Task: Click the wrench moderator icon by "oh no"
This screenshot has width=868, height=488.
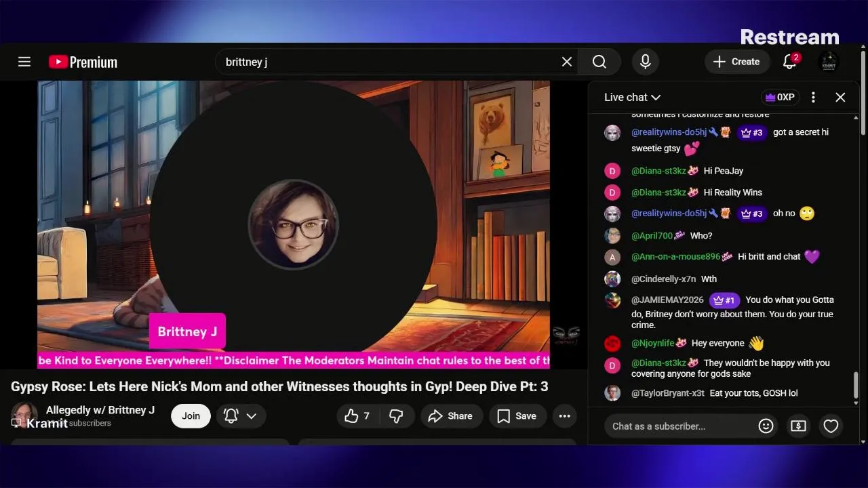Action: (713, 213)
